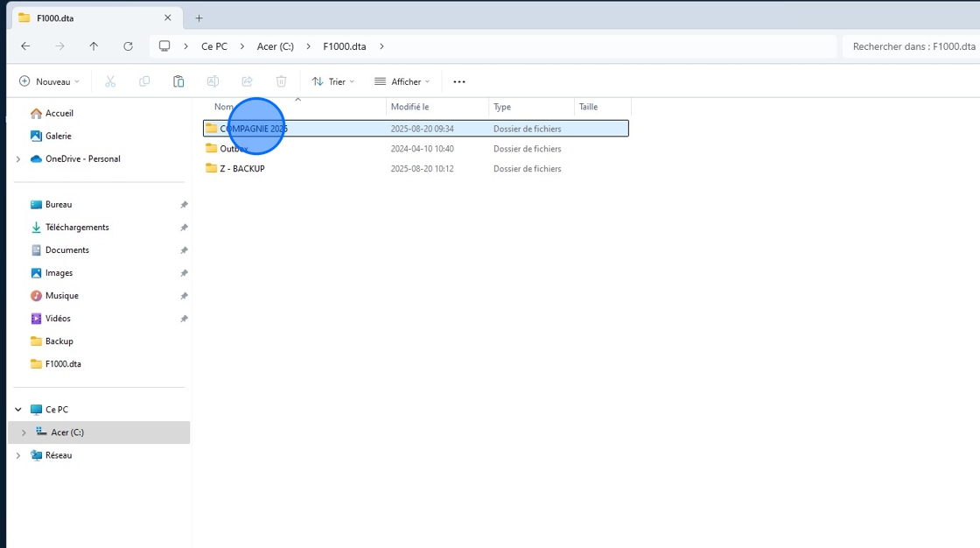This screenshot has width=980, height=548.
Task: Click the Delete trash icon
Action: tap(281, 81)
